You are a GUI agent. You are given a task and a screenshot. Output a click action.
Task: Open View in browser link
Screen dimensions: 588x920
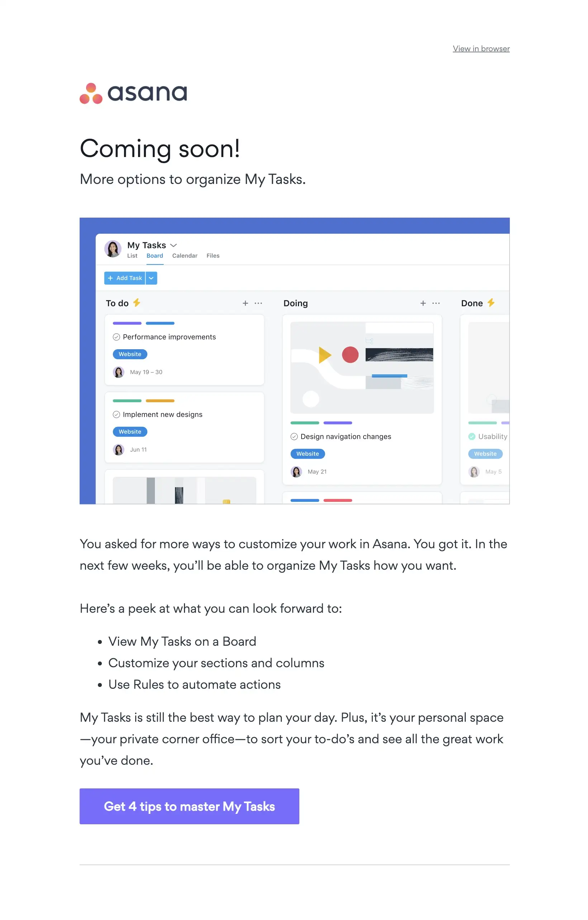481,48
